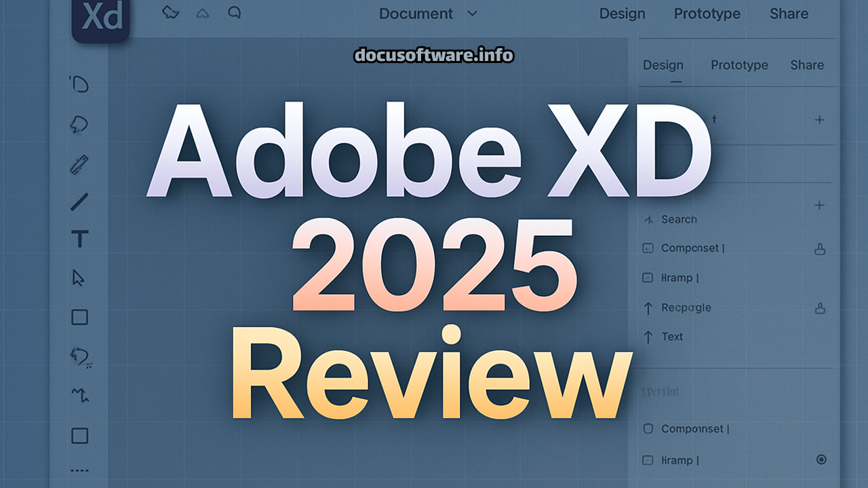Image resolution: width=868 pixels, height=488 pixels.
Task: Click the up arrow beside Text
Action: pos(648,337)
